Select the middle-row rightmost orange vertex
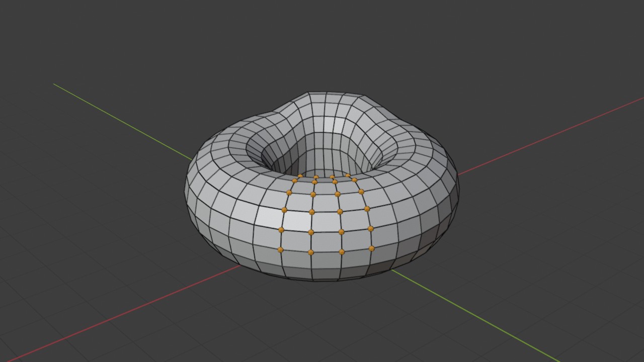644x362 pixels. [x=367, y=209]
